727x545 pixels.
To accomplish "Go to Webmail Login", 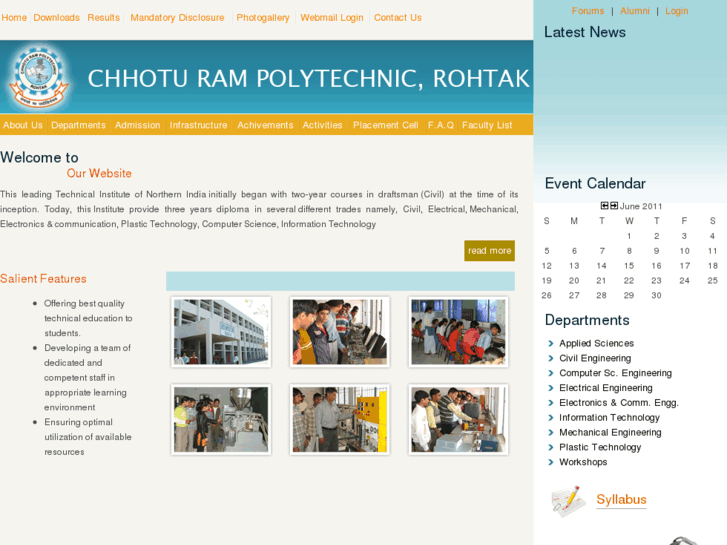I will point(332,18).
